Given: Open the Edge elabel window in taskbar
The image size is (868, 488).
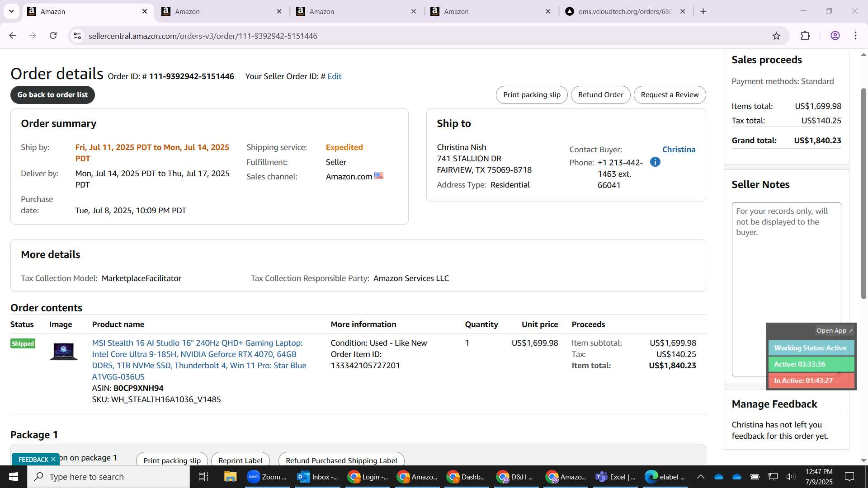Looking at the screenshot, I should [x=665, y=477].
